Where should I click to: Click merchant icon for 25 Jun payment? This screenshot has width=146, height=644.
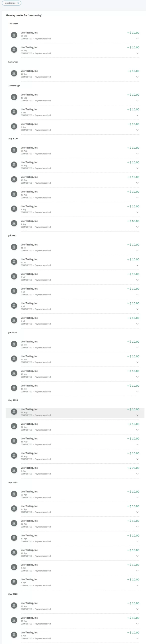(14, 344)
